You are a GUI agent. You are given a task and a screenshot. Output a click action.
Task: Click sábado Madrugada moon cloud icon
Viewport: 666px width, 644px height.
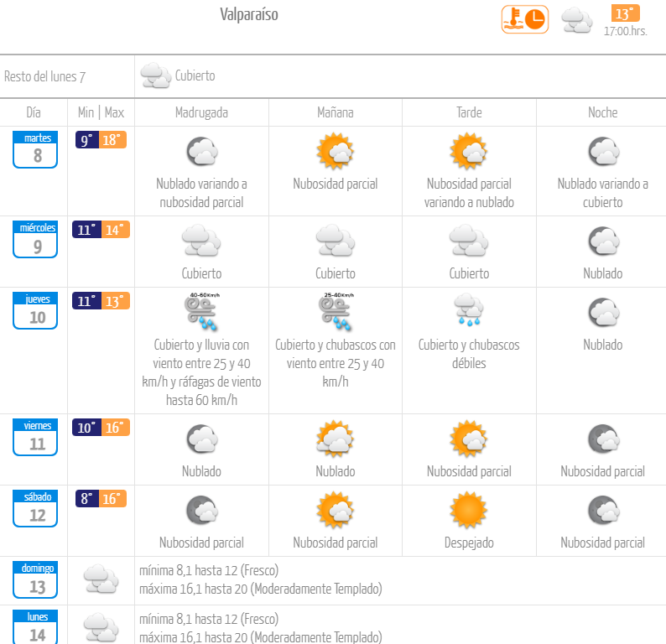point(202,511)
